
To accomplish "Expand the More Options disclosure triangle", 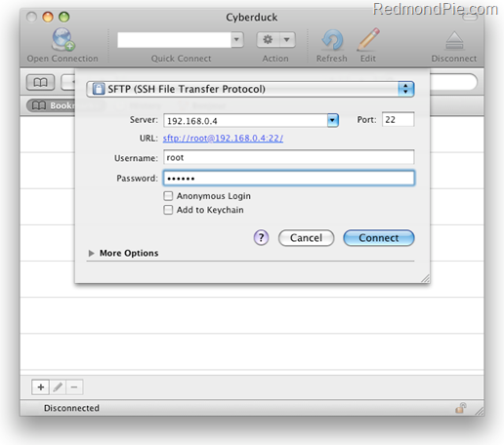I will pyautogui.click(x=92, y=253).
